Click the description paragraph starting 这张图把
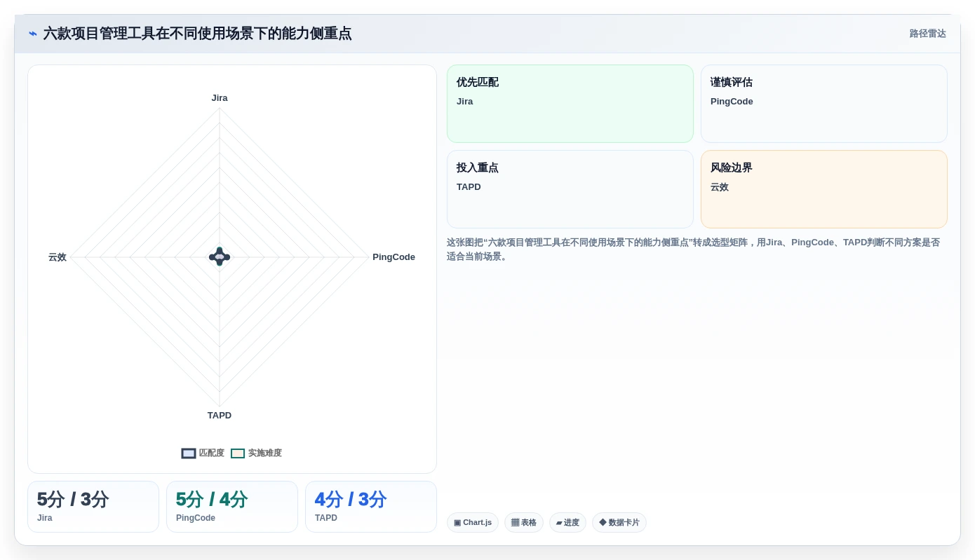This screenshot has width=975, height=560. pos(693,250)
